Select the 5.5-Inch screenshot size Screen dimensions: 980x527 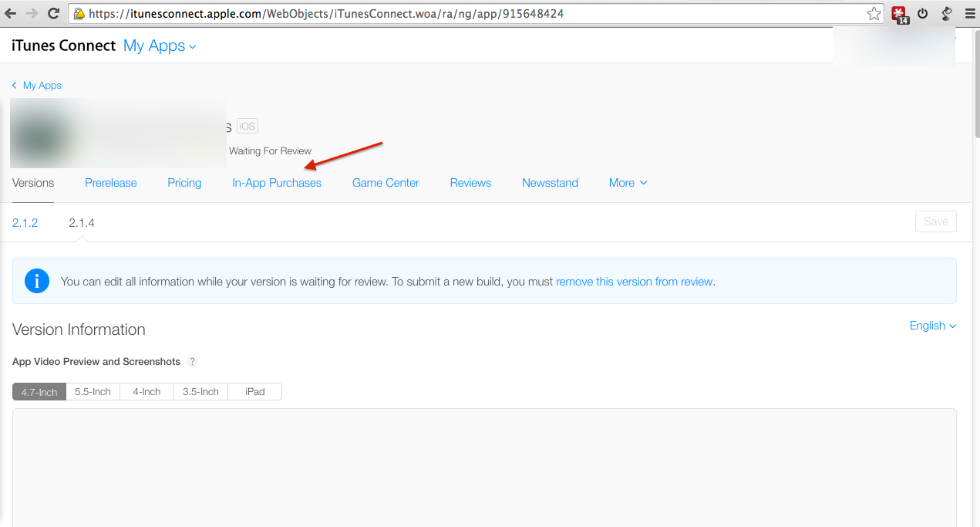tap(93, 392)
